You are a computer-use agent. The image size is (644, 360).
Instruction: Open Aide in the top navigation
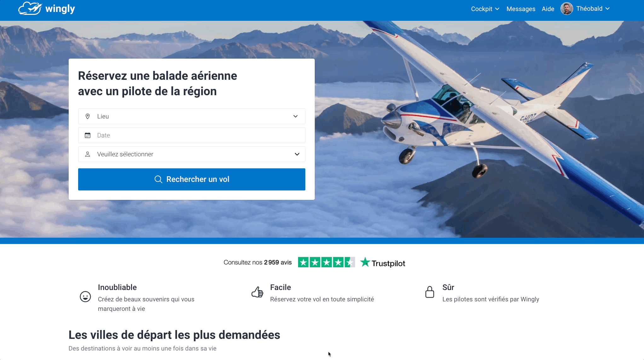pyautogui.click(x=548, y=9)
